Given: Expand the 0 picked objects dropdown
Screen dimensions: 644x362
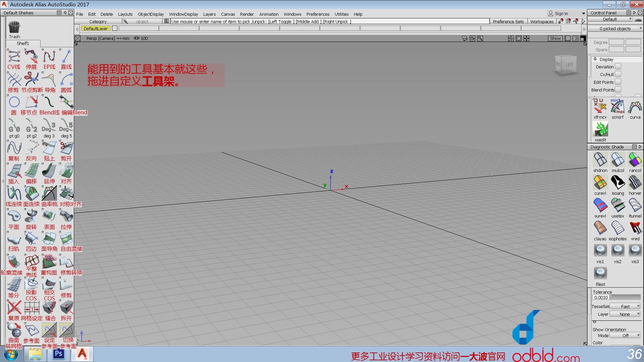Looking at the screenshot, I should tap(615, 29).
